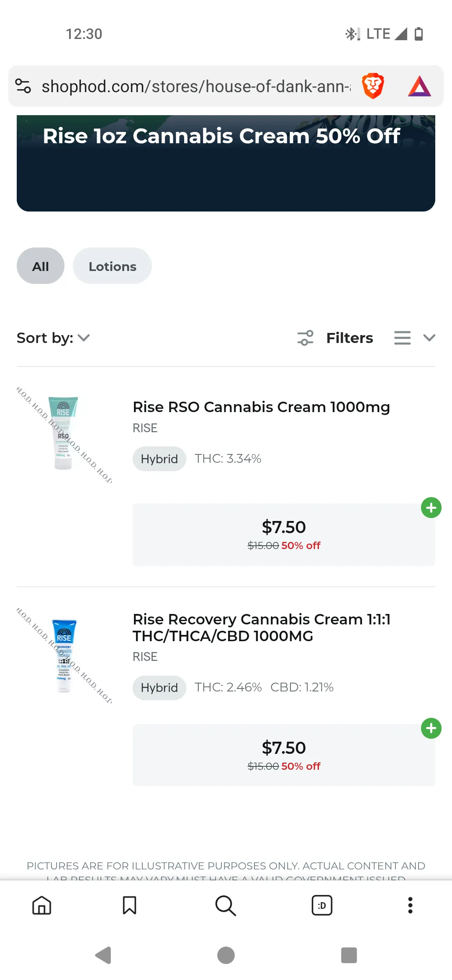
Task: Tap the search magnifier icon
Action: click(226, 905)
